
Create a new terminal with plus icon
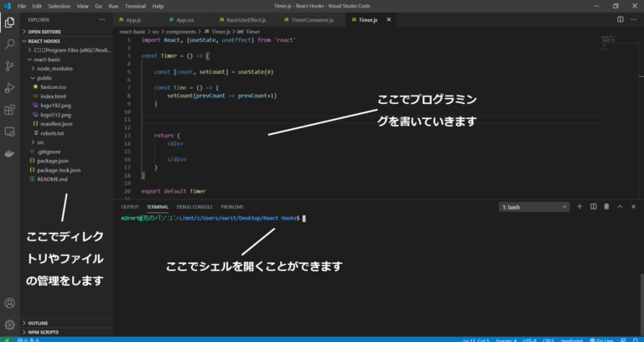click(579, 206)
